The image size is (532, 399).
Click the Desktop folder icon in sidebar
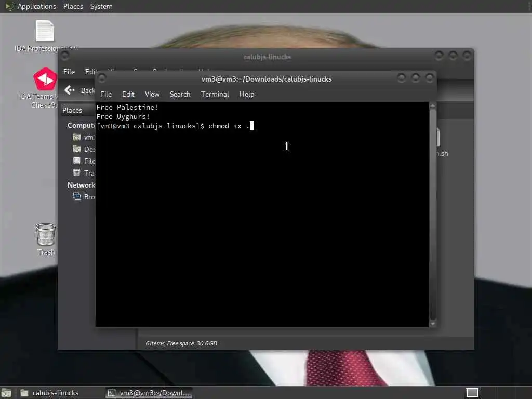click(77, 149)
